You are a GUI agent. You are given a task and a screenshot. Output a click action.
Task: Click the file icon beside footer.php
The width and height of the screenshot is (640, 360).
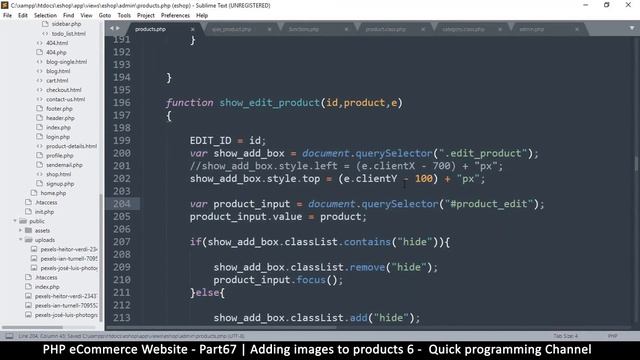(40, 109)
